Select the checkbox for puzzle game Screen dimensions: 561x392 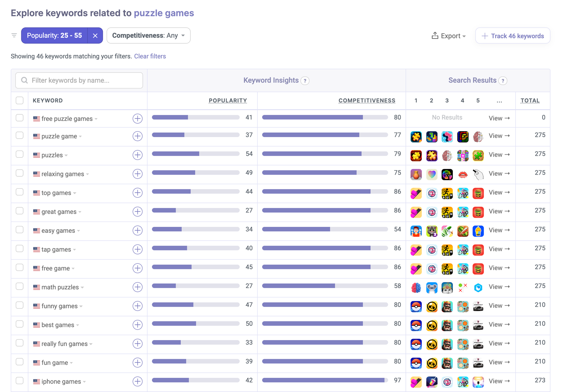tap(19, 136)
